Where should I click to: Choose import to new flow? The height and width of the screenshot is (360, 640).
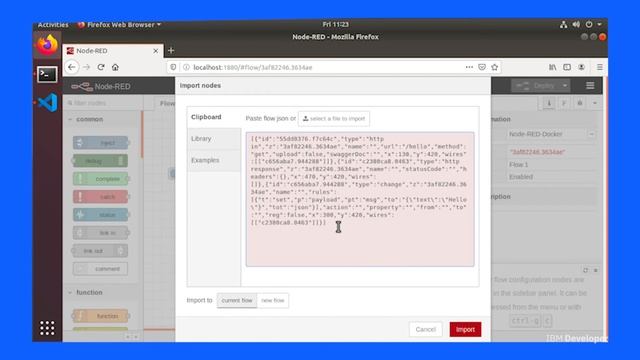click(273, 300)
